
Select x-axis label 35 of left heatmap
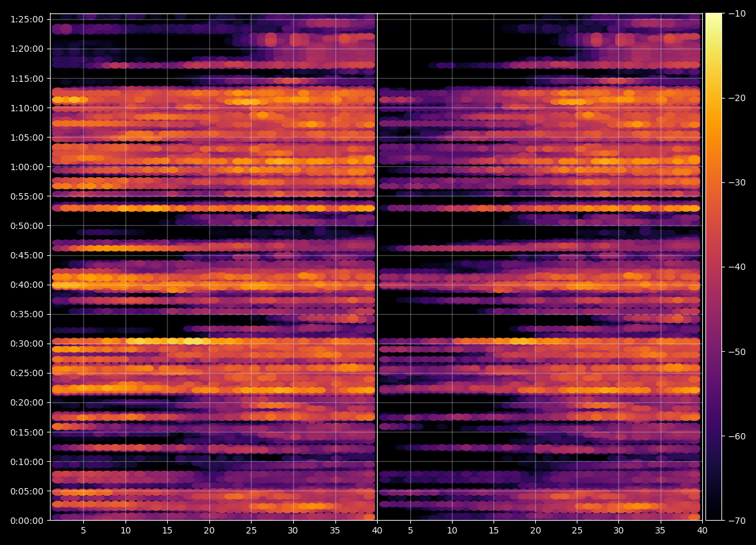point(335,530)
